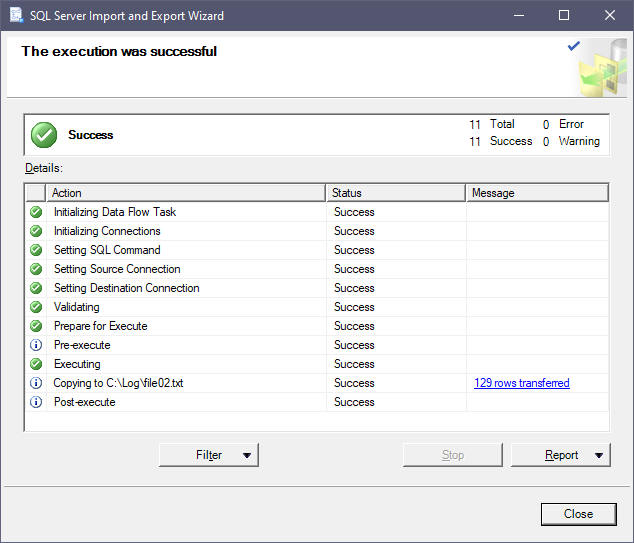Click the green check icon beside Validating
Screen dimensions: 634x543
tap(36, 307)
